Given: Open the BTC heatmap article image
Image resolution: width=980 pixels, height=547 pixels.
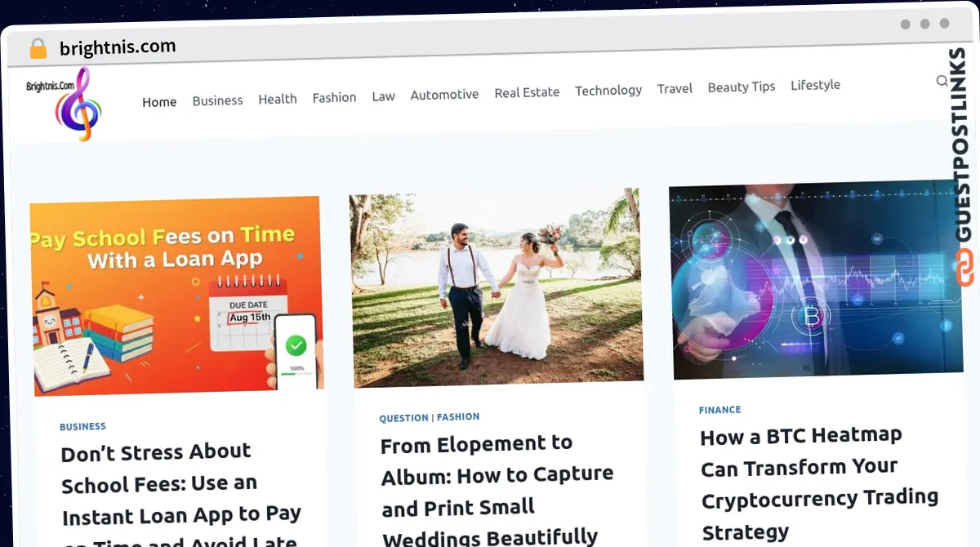Looking at the screenshot, I should click(x=816, y=280).
